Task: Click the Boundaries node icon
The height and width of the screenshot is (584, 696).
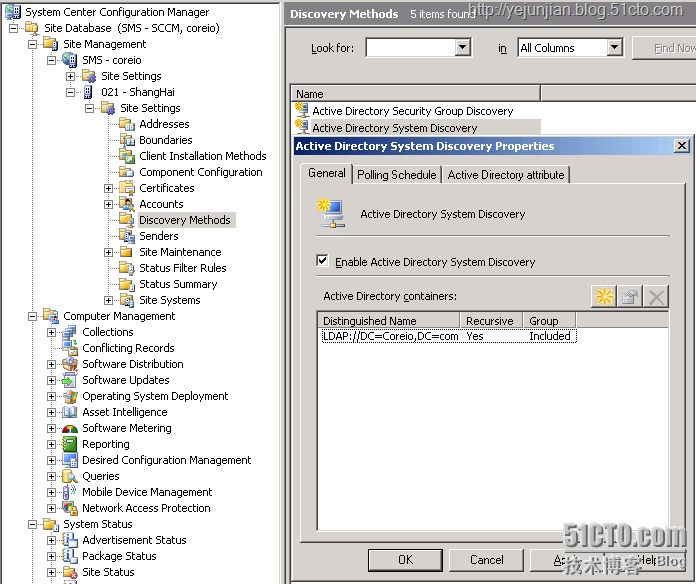Action: point(127,140)
